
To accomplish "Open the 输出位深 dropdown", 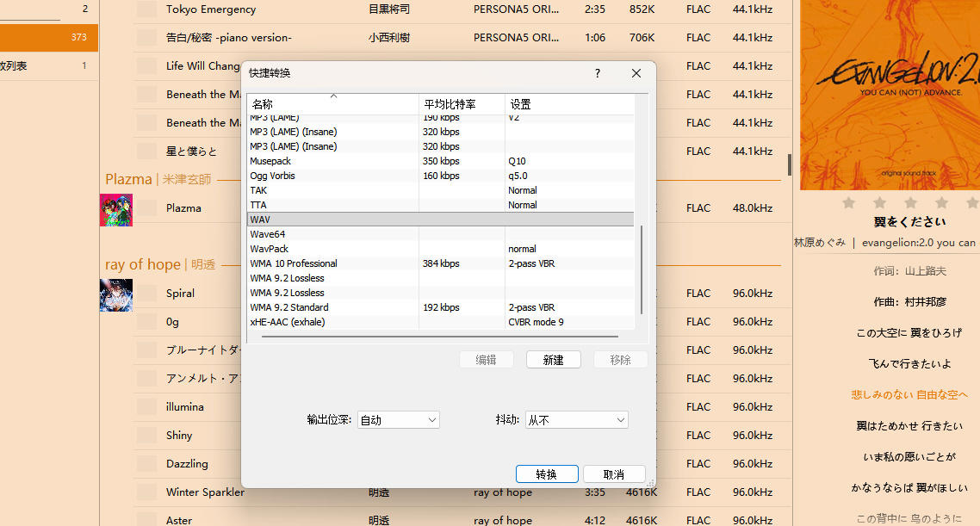I will point(399,420).
